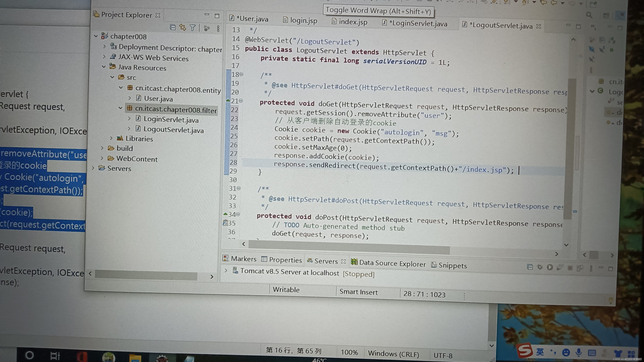Minimize the editor area

[x=568, y=25]
